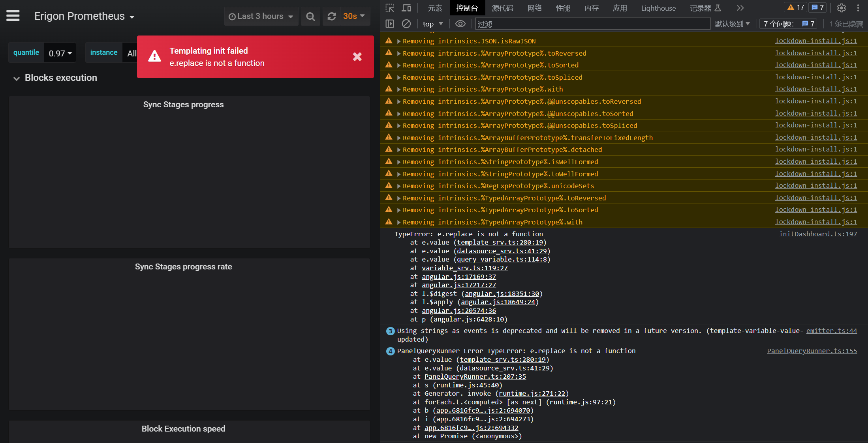The image size is (868, 443).
Task: Open DevTools settings with the gear icon
Action: pos(842,8)
